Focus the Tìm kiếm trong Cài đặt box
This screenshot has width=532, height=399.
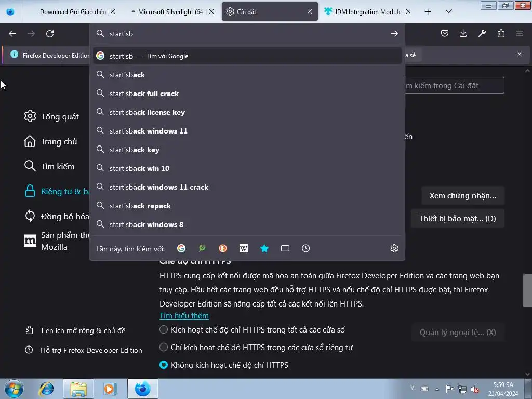[454, 86]
